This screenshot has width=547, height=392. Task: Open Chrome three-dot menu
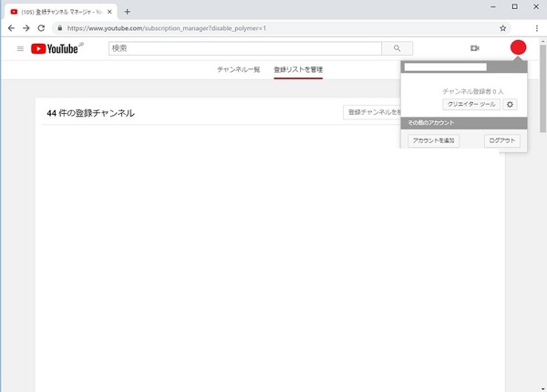click(537, 28)
